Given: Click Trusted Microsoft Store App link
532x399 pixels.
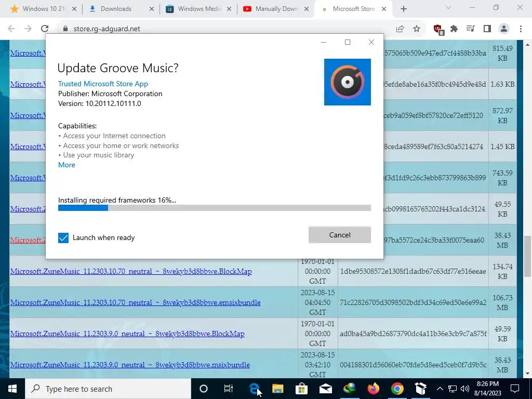Looking at the screenshot, I should coord(103,84).
